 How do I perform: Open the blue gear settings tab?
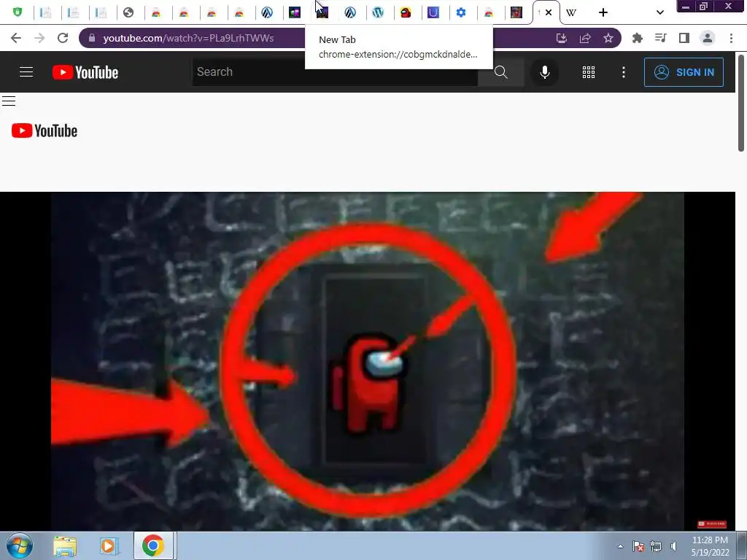pyautogui.click(x=461, y=12)
